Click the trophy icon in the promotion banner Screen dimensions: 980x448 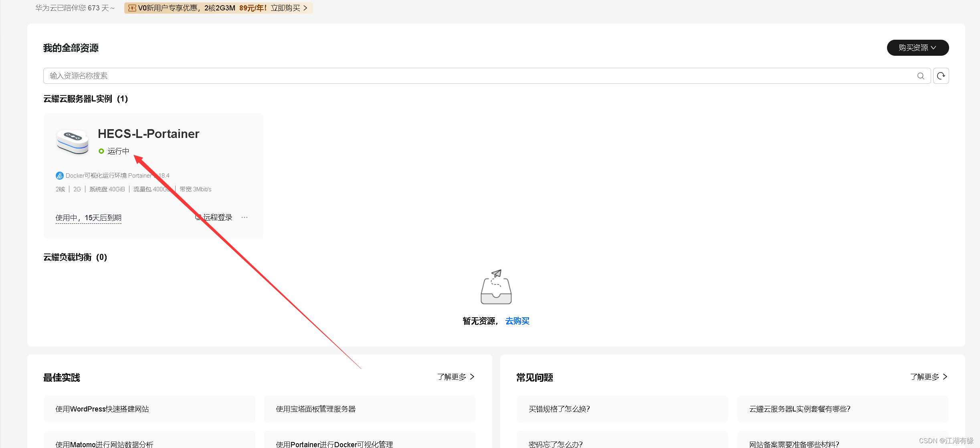pyautogui.click(x=131, y=8)
